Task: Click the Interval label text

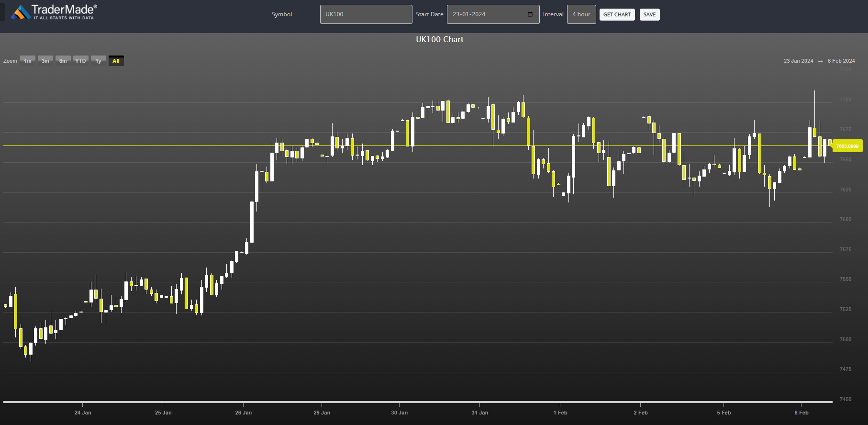Action: tap(553, 14)
